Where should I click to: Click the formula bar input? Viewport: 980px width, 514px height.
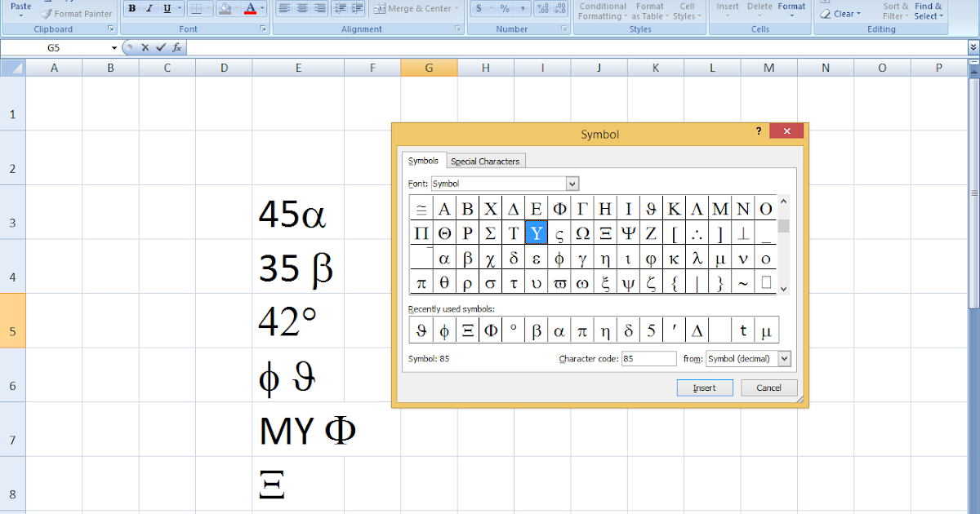click(577, 47)
